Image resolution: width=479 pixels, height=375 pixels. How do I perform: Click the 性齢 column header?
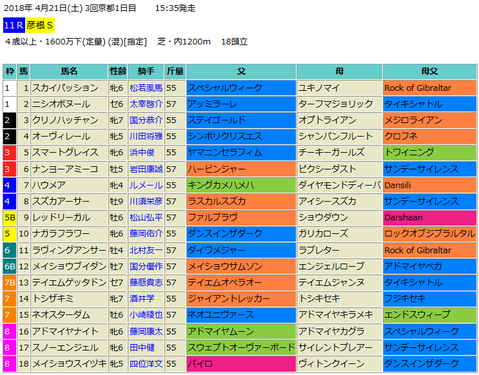[118, 71]
